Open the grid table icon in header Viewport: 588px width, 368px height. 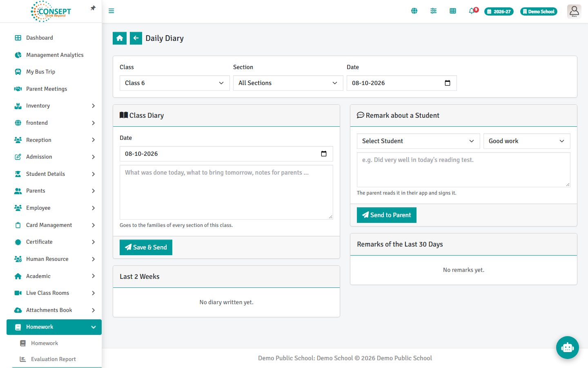[x=453, y=11]
